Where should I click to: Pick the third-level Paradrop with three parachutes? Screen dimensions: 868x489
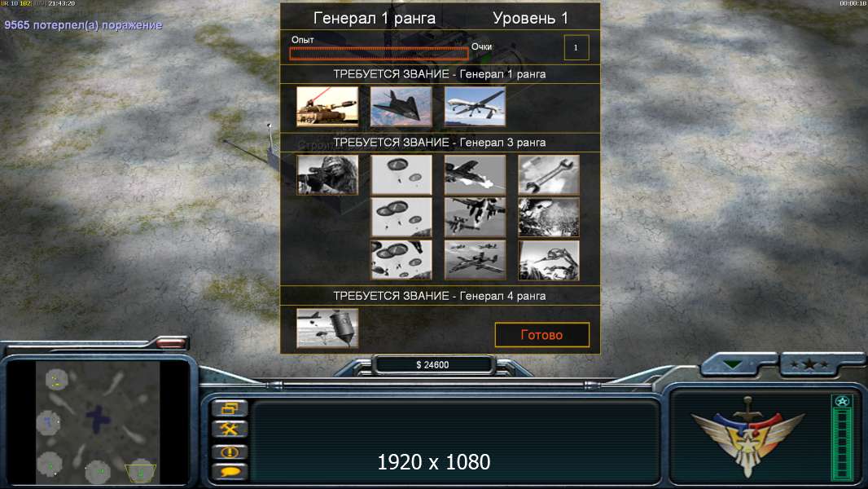point(401,260)
